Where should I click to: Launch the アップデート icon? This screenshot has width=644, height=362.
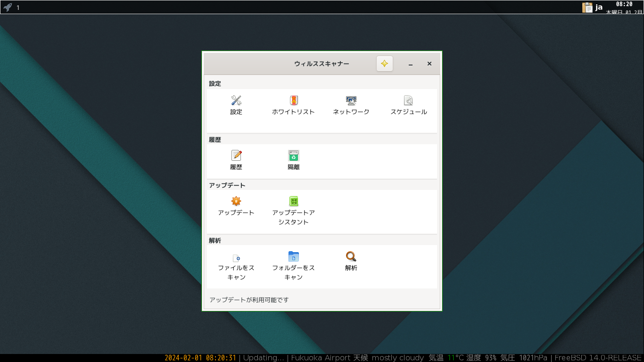[x=236, y=201]
